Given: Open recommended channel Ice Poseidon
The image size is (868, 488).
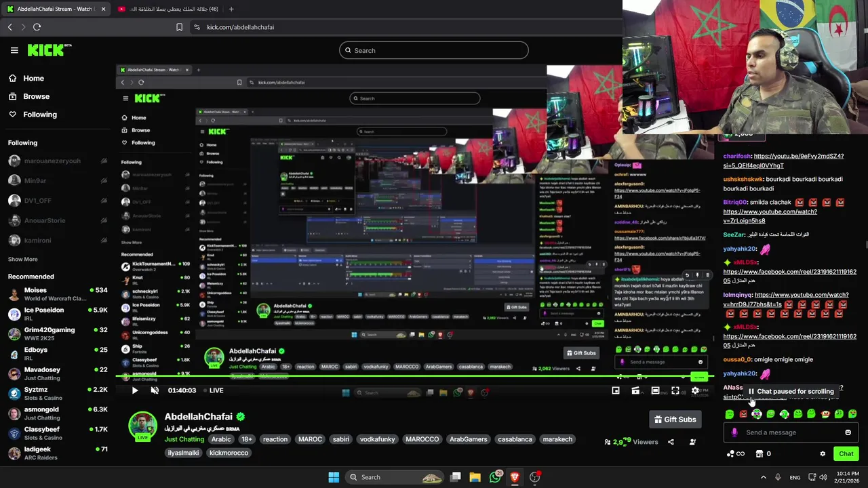Looking at the screenshot, I should point(58,314).
